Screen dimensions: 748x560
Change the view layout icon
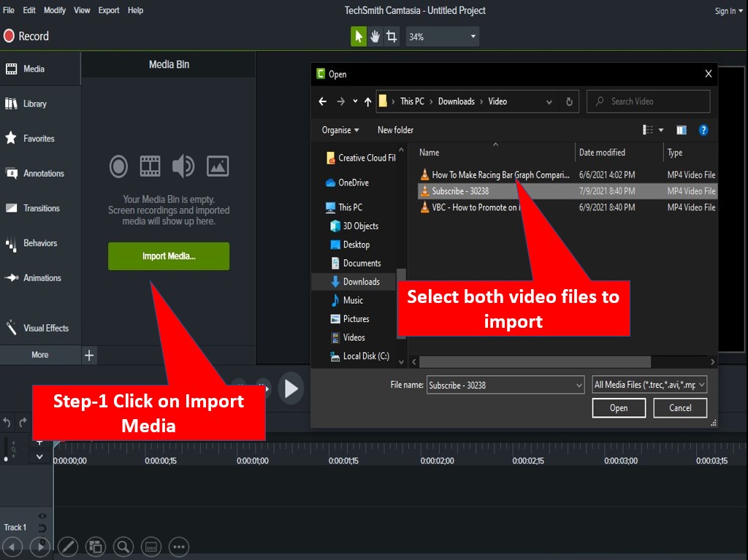click(647, 130)
